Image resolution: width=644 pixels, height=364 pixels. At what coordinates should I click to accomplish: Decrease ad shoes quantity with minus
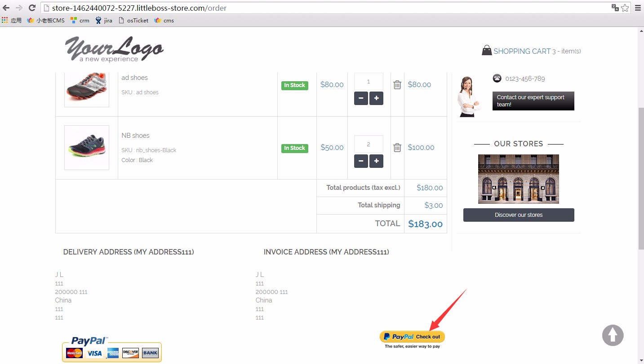click(x=361, y=98)
